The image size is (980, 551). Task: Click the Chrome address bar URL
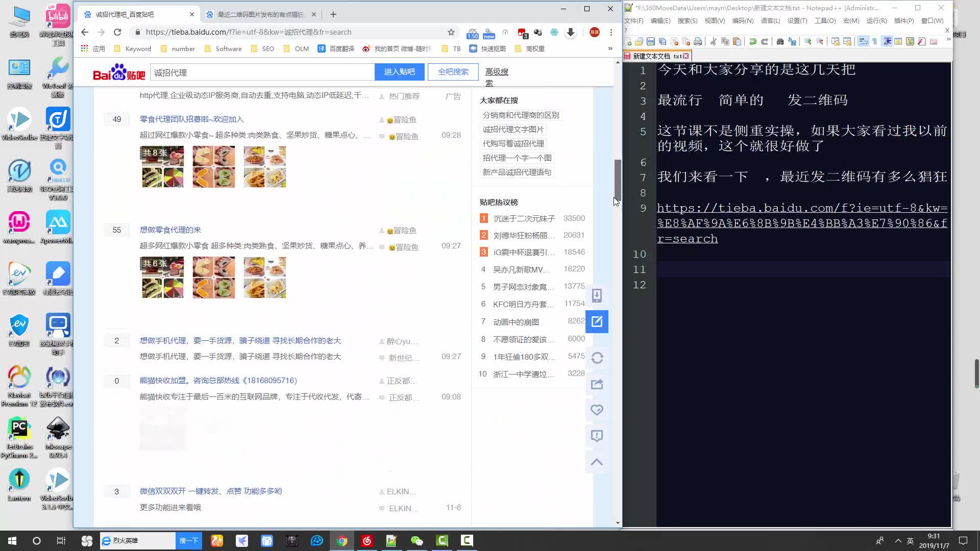(249, 32)
